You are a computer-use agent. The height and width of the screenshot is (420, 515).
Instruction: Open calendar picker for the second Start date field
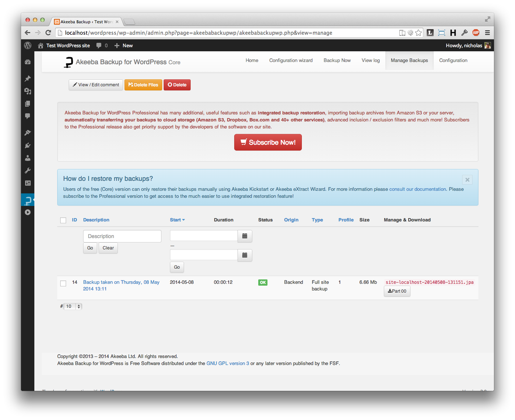click(245, 255)
